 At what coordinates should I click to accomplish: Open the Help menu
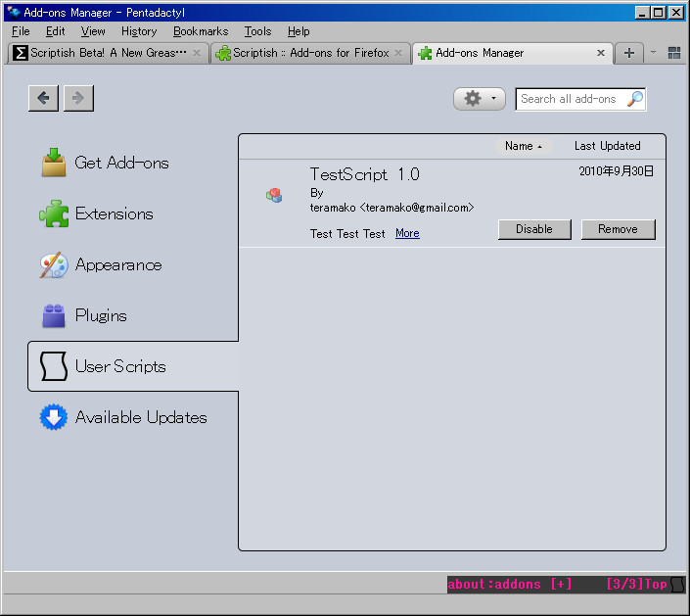coord(299,31)
